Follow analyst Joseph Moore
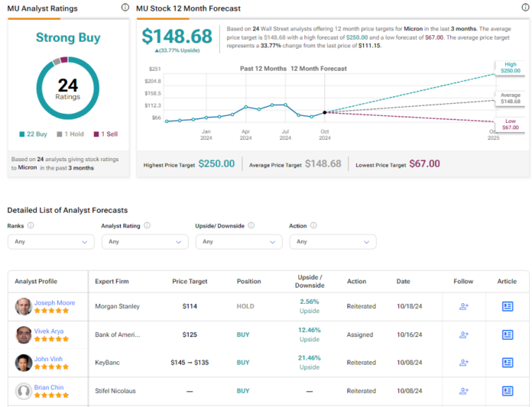Viewport: 532px width, 407px height. pyautogui.click(x=463, y=306)
